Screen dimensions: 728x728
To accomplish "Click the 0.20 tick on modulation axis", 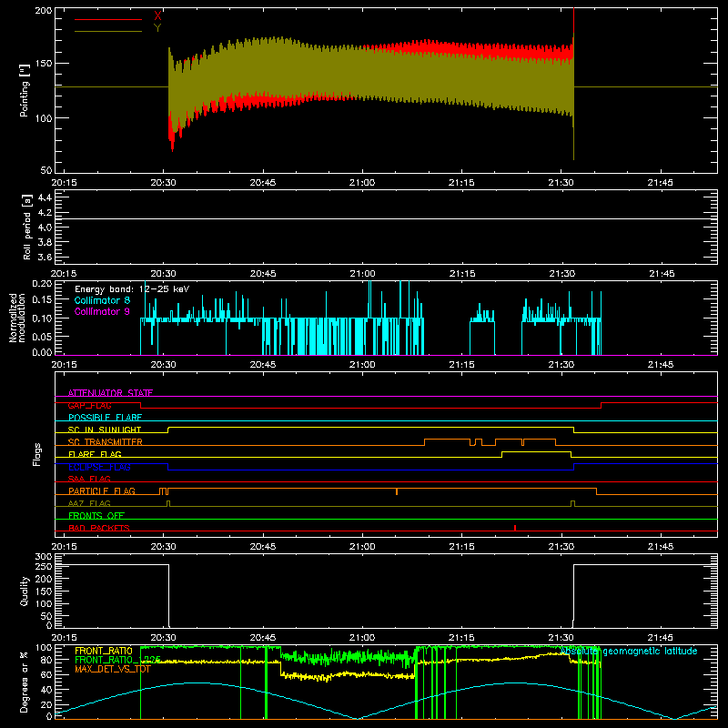I will point(42,284).
